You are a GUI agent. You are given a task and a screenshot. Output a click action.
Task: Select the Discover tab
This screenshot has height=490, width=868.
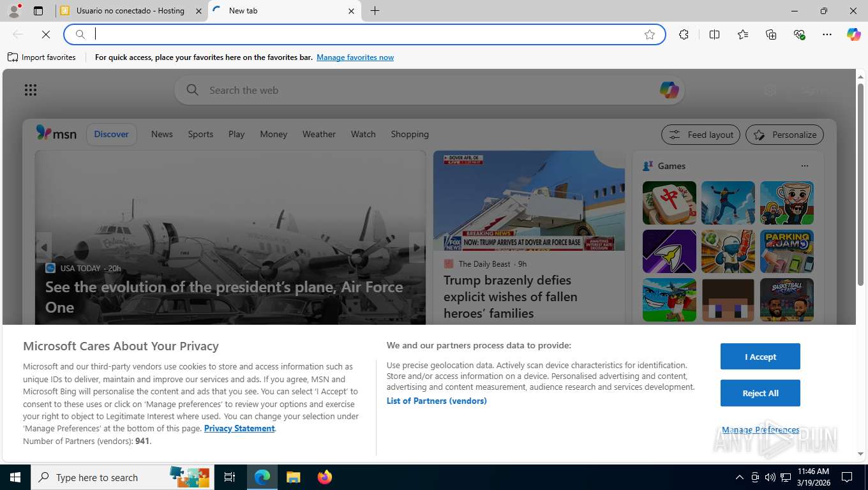[112, 134]
